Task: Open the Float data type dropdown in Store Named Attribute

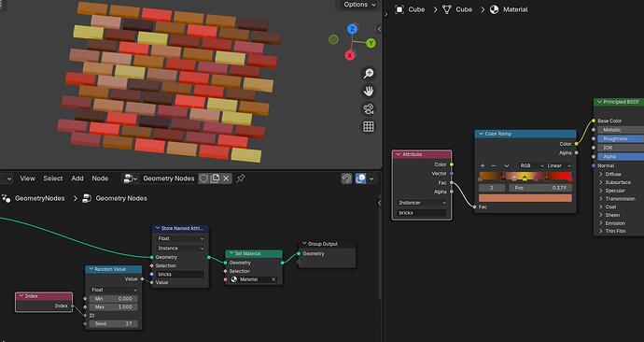Action: (x=180, y=238)
